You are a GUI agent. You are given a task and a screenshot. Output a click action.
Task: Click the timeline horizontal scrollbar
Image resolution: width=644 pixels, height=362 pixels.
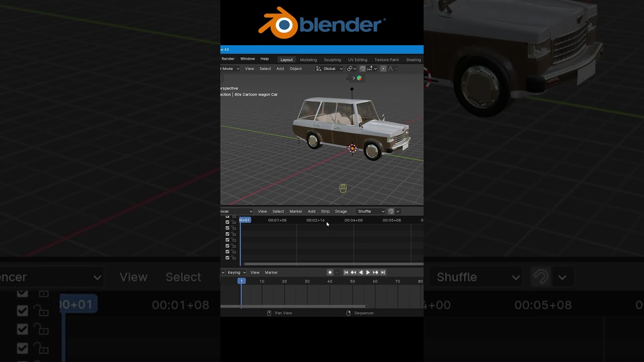tap(294, 306)
